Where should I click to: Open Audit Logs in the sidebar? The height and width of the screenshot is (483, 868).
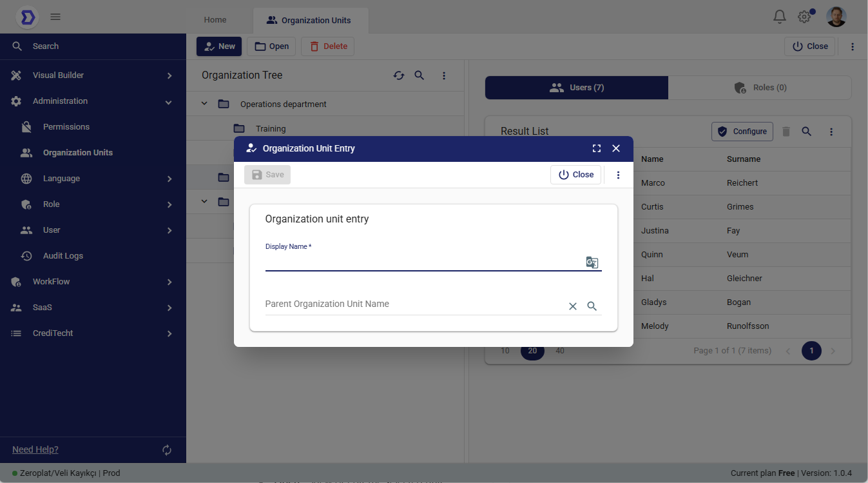(63, 256)
